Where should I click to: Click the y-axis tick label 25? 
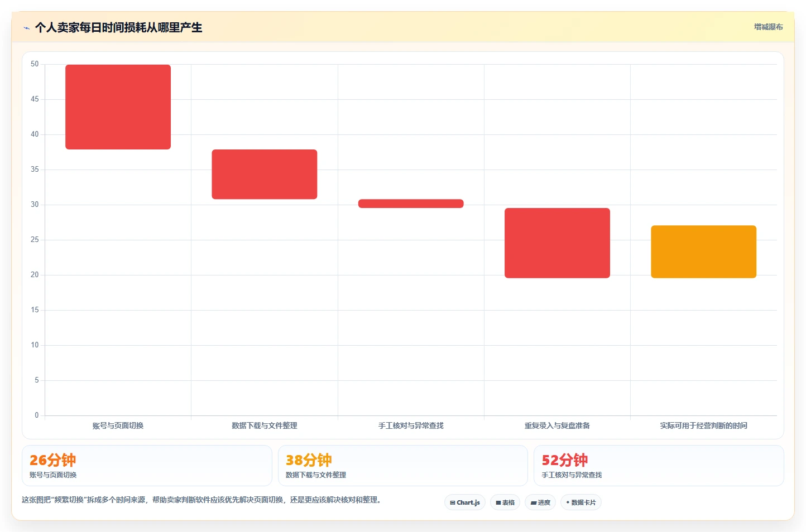(x=35, y=240)
